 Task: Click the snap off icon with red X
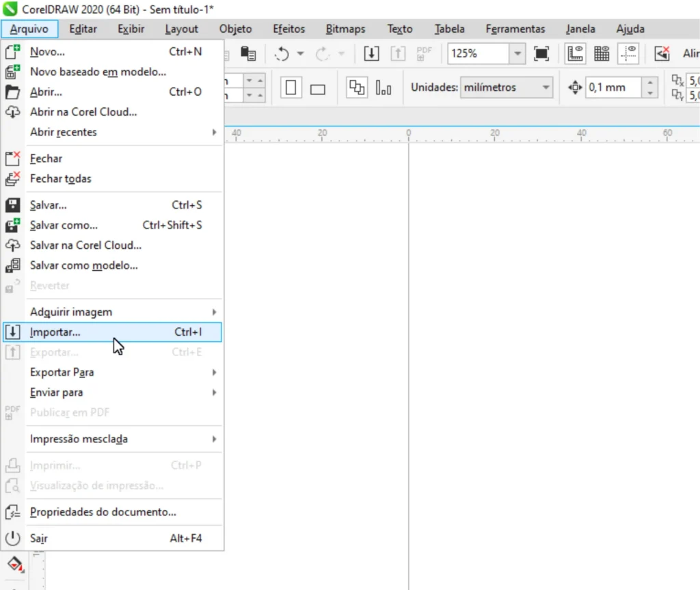(x=662, y=53)
